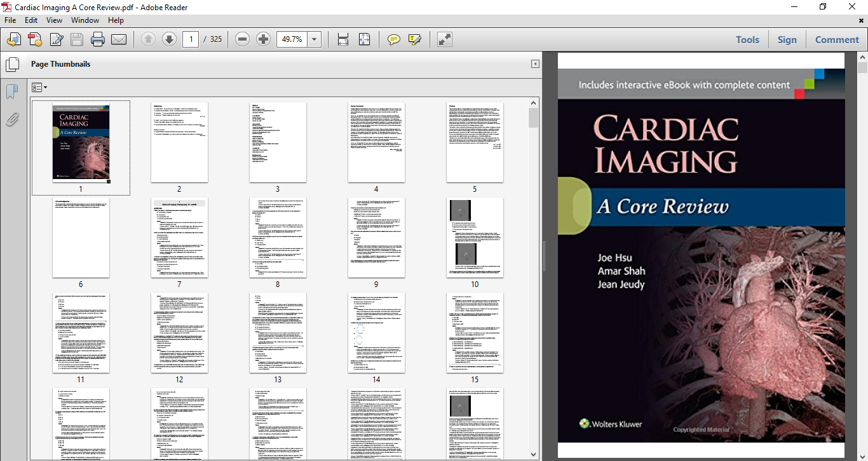Open the Window menu
The image size is (868, 461).
[x=85, y=20]
